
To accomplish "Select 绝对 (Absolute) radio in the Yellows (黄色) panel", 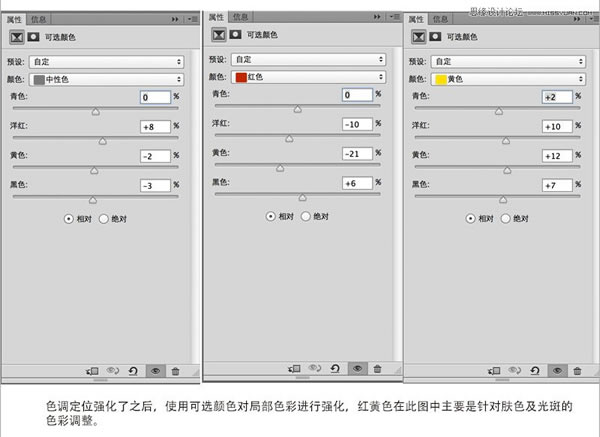I will point(505,218).
